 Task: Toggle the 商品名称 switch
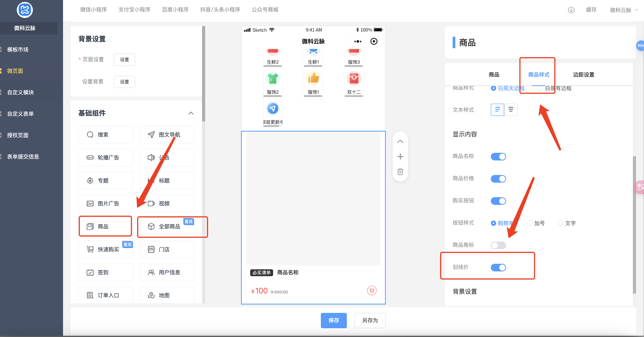(498, 157)
